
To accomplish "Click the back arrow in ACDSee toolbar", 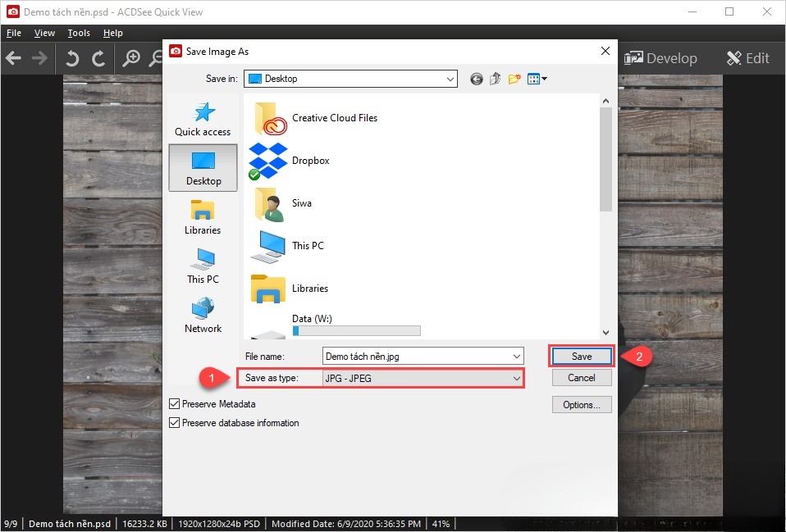I will [13, 58].
